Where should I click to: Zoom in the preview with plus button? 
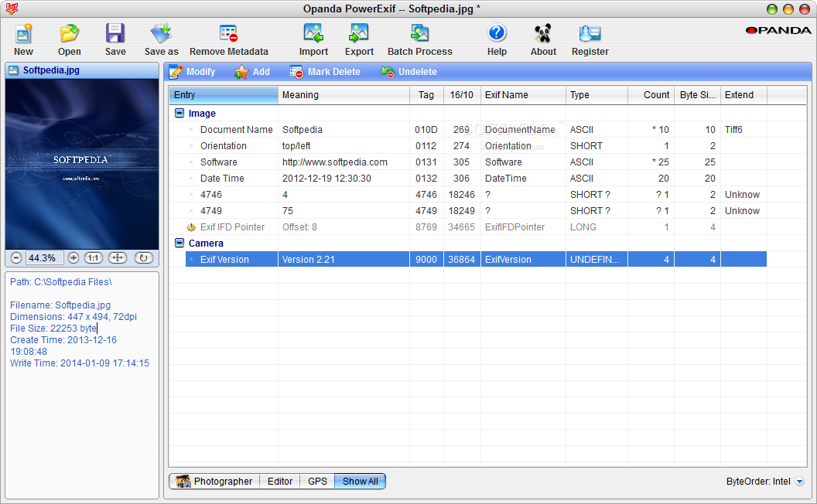pyautogui.click(x=73, y=257)
